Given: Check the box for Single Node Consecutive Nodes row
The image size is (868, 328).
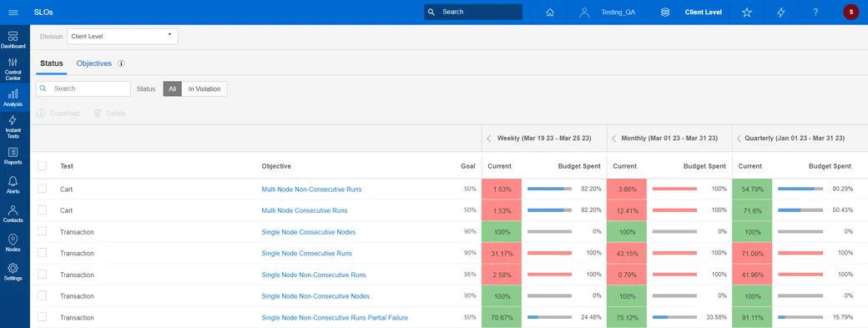Looking at the screenshot, I should click(42, 232).
